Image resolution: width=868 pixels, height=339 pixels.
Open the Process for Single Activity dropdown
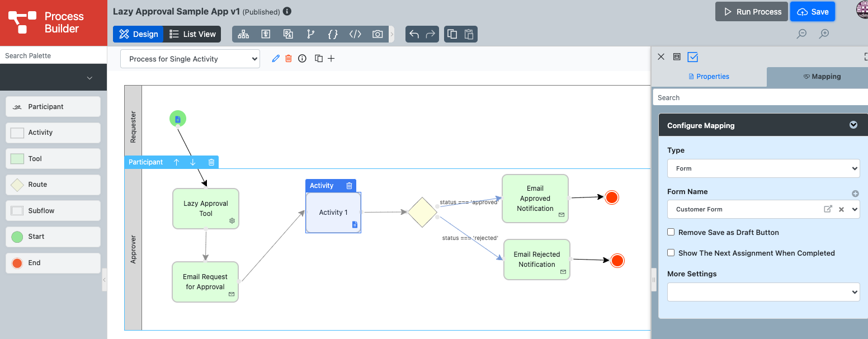(190, 59)
